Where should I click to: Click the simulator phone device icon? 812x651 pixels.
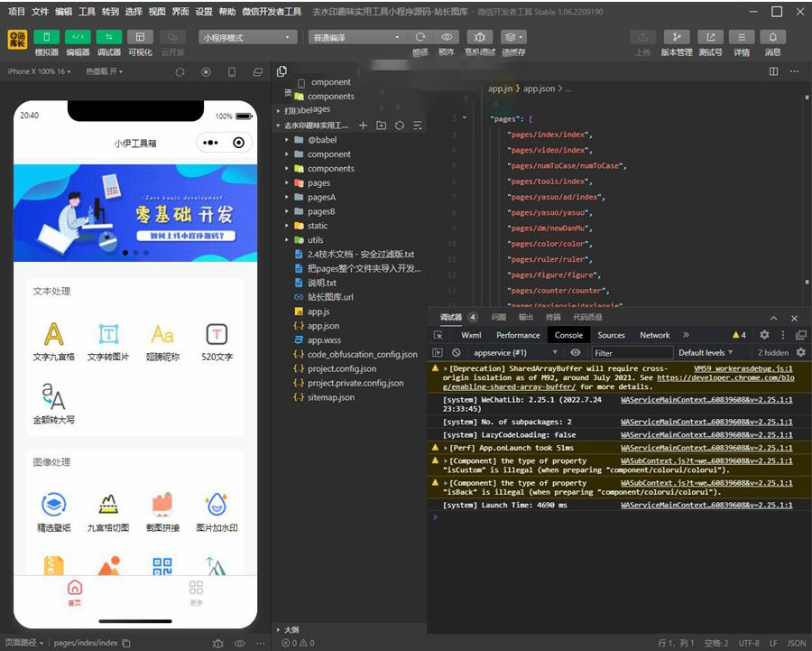(232, 72)
